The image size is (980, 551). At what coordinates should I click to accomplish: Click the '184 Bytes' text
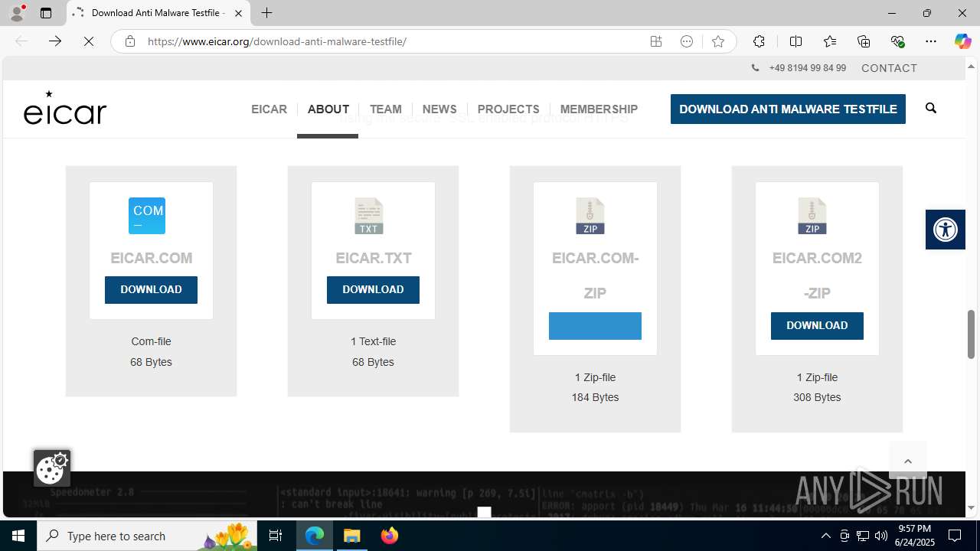coord(595,397)
